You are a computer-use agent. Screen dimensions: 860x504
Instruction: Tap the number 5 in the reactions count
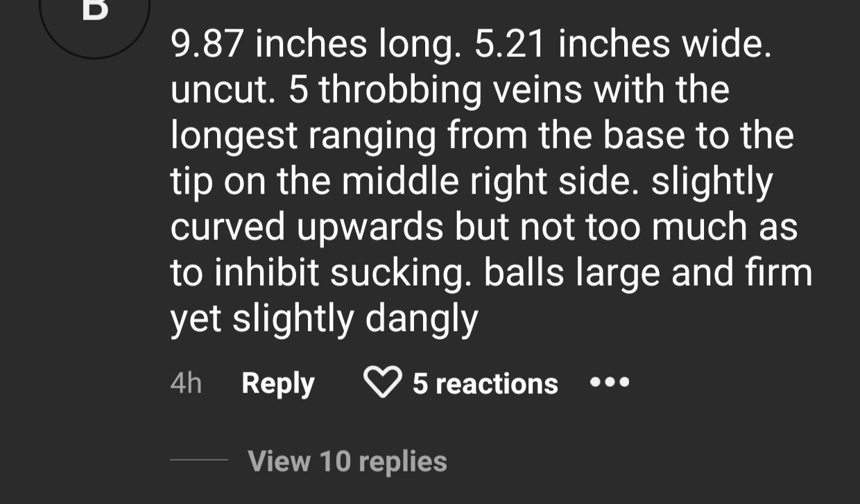420,384
